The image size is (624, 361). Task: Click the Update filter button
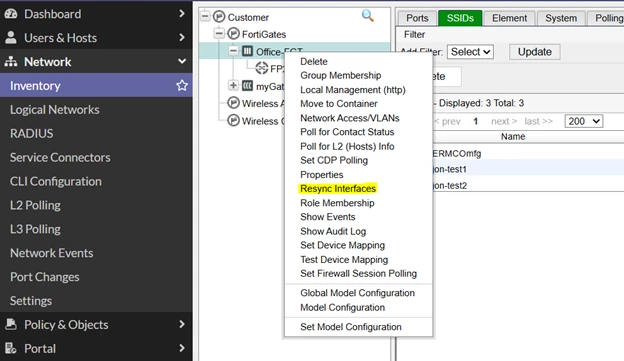coord(534,52)
